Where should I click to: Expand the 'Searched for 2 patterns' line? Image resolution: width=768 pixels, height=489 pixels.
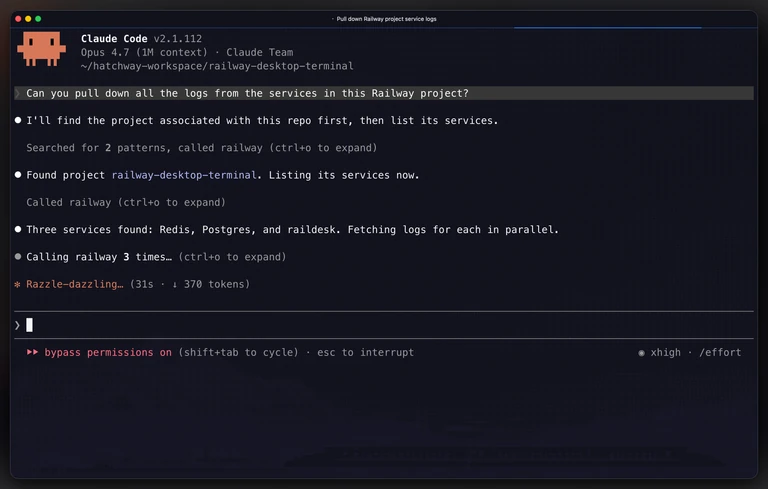(x=202, y=148)
